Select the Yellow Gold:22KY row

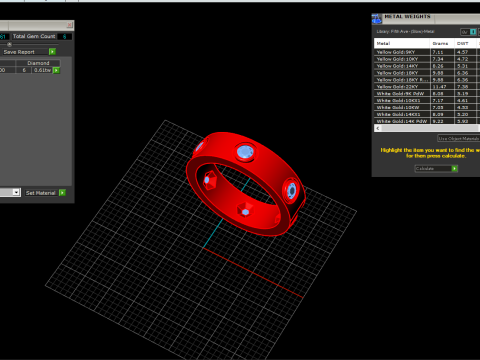426,87
